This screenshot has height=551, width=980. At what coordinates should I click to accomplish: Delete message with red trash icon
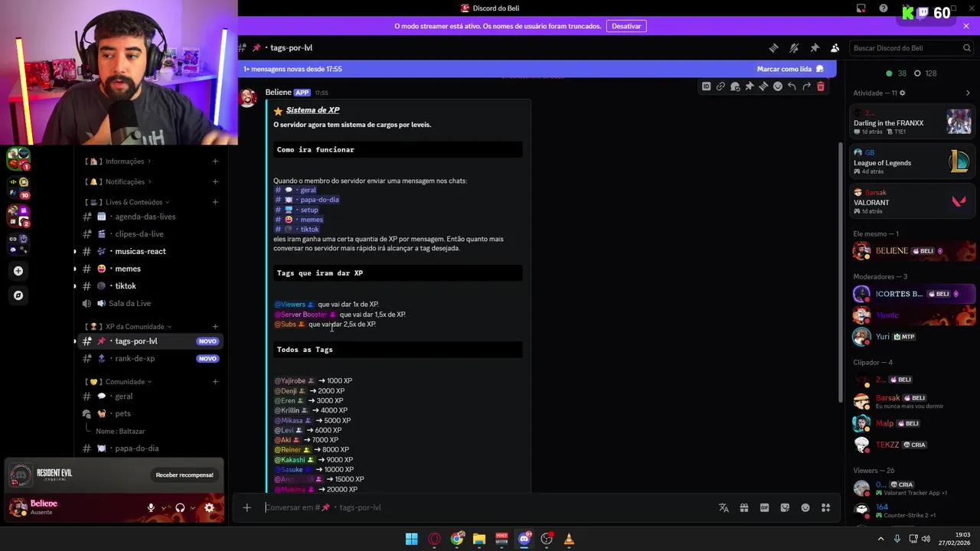click(821, 86)
